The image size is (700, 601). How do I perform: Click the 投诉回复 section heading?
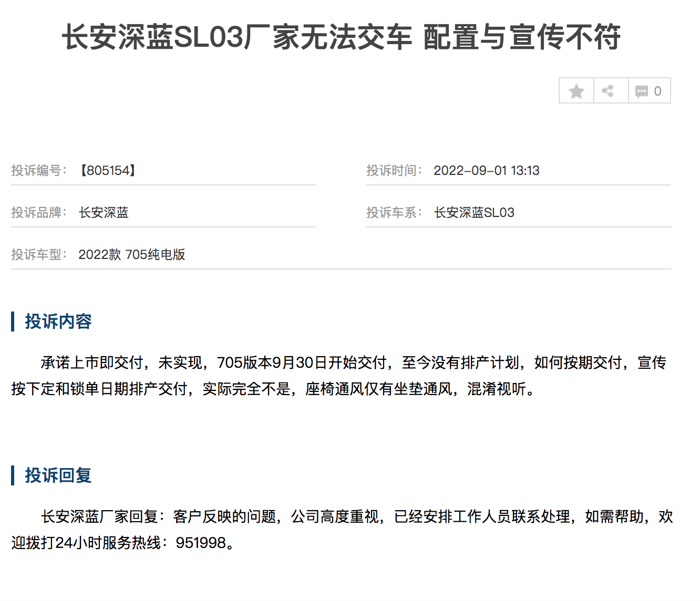pyautogui.click(x=58, y=475)
